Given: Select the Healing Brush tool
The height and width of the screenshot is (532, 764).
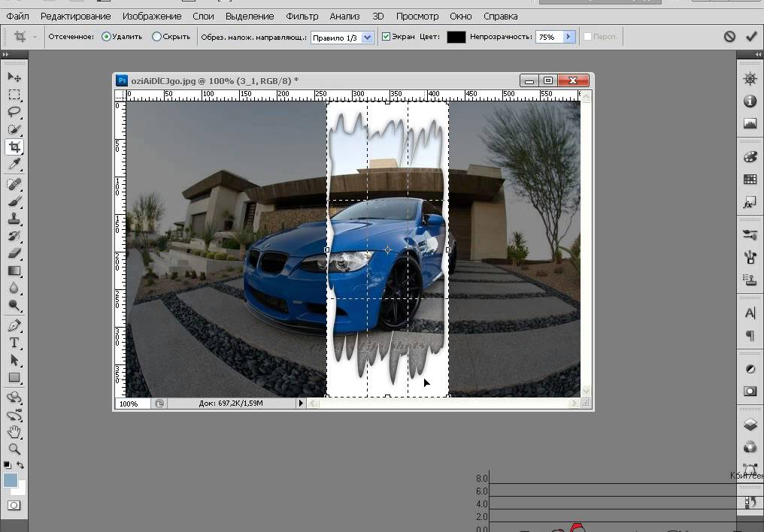Looking at the screenshot, I should 14,183.
